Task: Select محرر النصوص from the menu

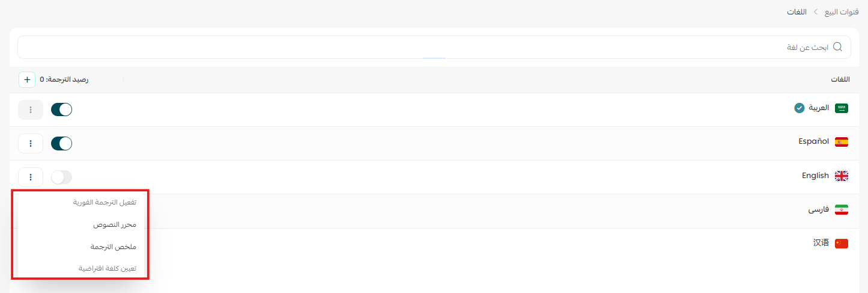Action: click(x=114, y=224)
